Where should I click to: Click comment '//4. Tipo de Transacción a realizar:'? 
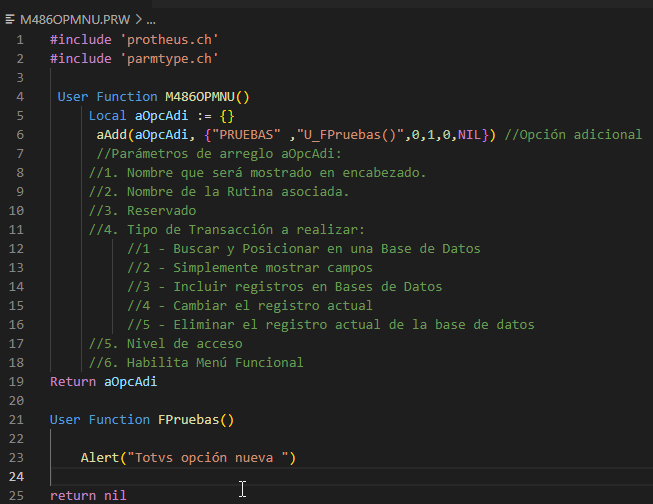pyautogui.click(x=227, y=230)
